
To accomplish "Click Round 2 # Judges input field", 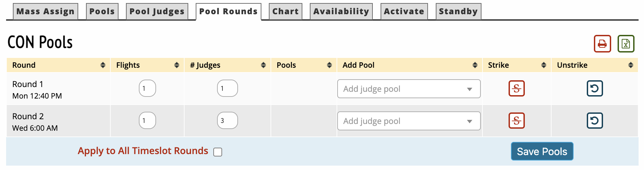I will pos(227,121).
